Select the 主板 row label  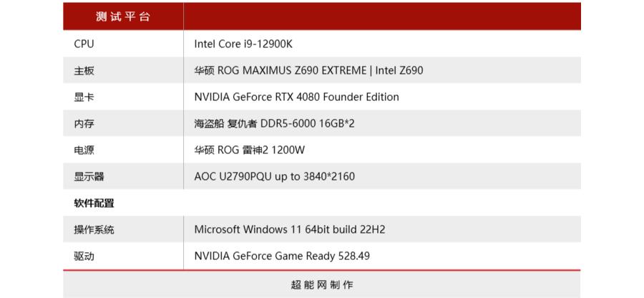pos(84,70)
